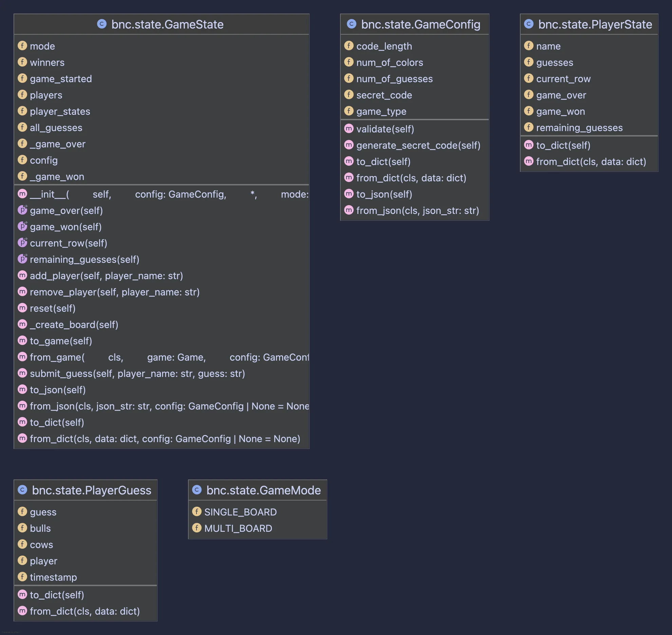Click the field icon next to timestamp

[x=22, y=577]
